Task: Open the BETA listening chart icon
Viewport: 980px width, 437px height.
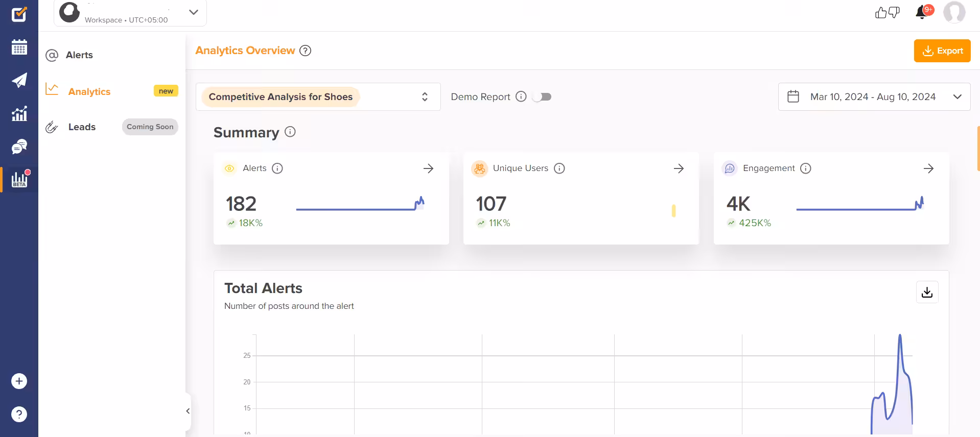Action: coord(20,179)
